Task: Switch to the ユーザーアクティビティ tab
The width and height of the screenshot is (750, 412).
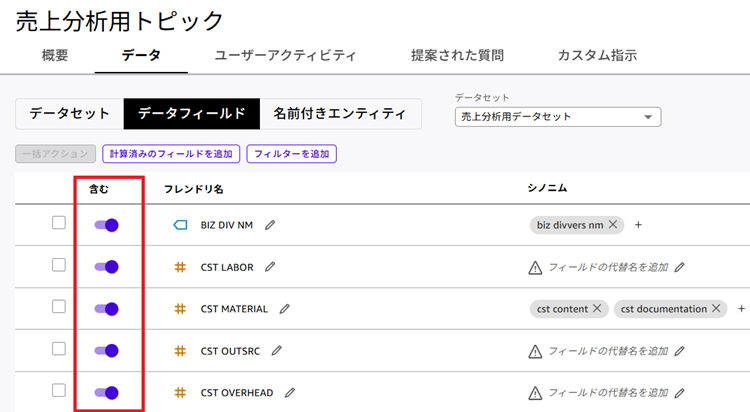Action: coord(285,55)
